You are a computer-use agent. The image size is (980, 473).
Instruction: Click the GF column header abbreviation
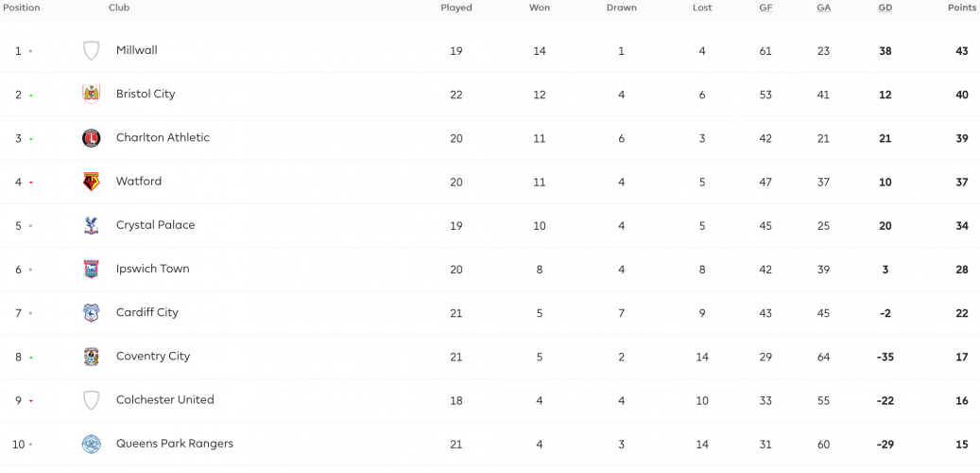(765, 9)
